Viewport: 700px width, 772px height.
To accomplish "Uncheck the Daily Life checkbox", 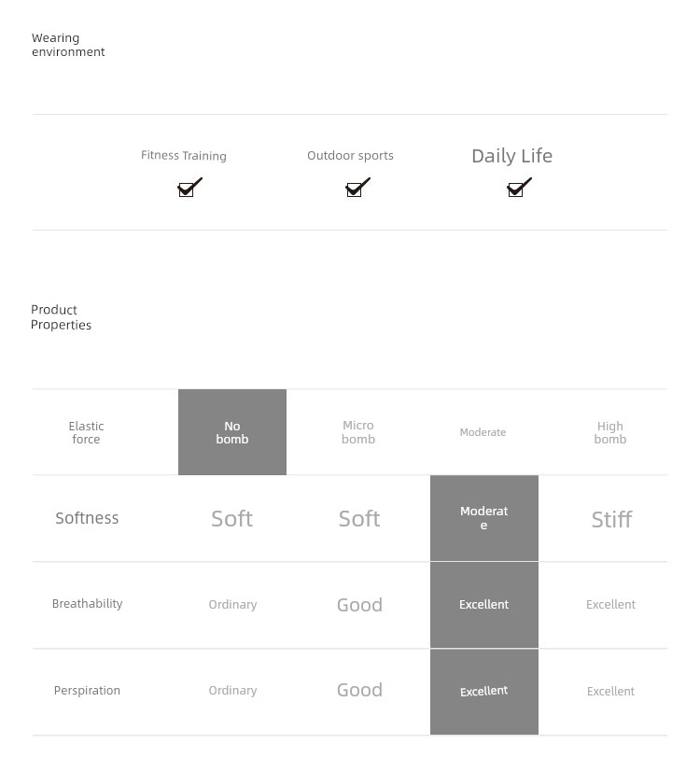I will click(519, 188).
